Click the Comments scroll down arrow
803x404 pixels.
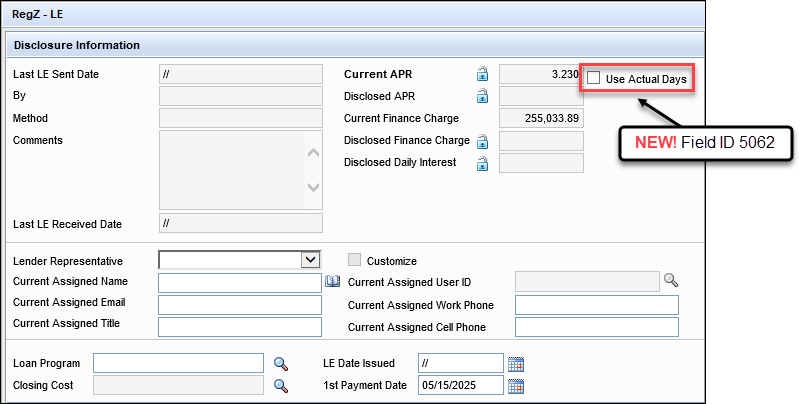point(313,187)
